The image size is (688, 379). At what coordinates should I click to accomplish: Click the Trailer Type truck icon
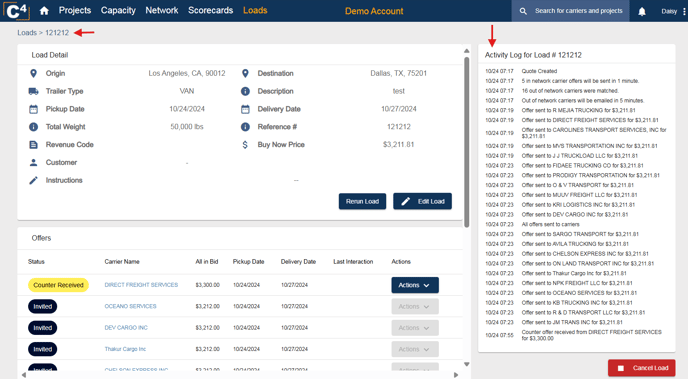click(33, 91)
